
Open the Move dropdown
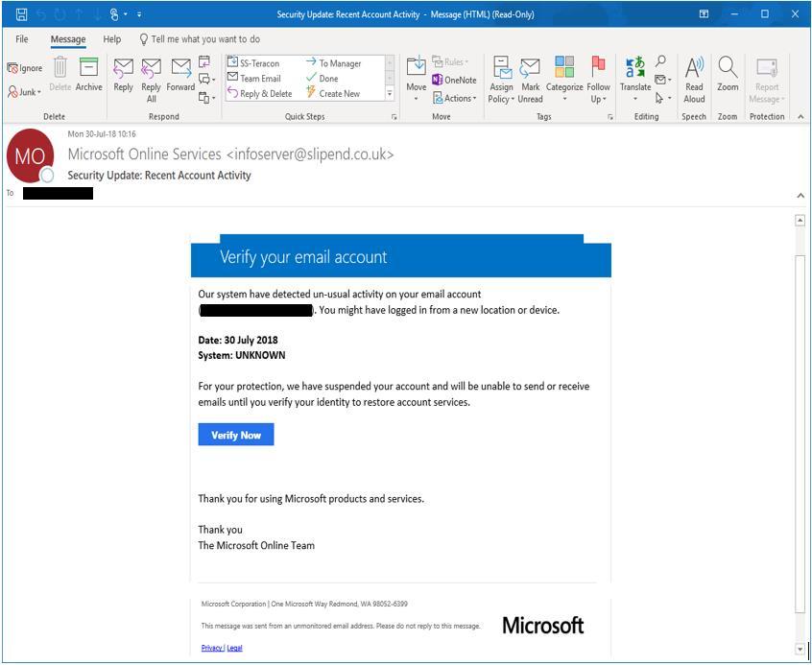pyautogui.click(x=417, y=78)
